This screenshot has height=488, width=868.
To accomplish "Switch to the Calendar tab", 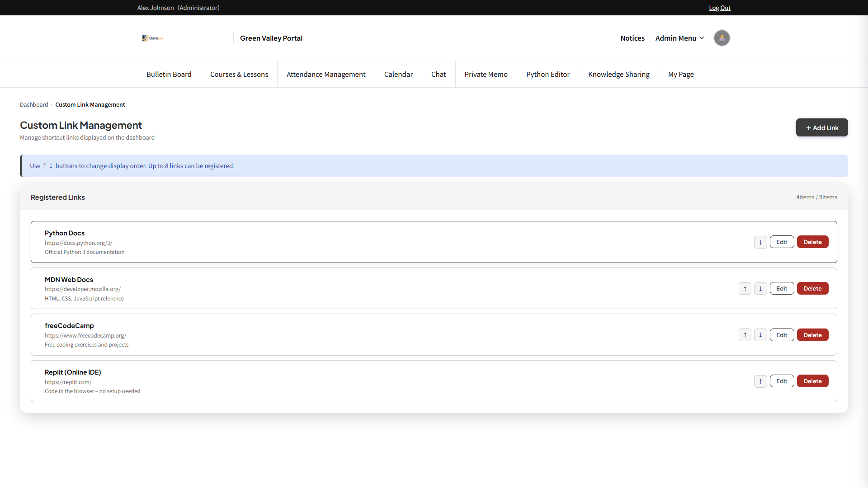I will tap(398, 75).
